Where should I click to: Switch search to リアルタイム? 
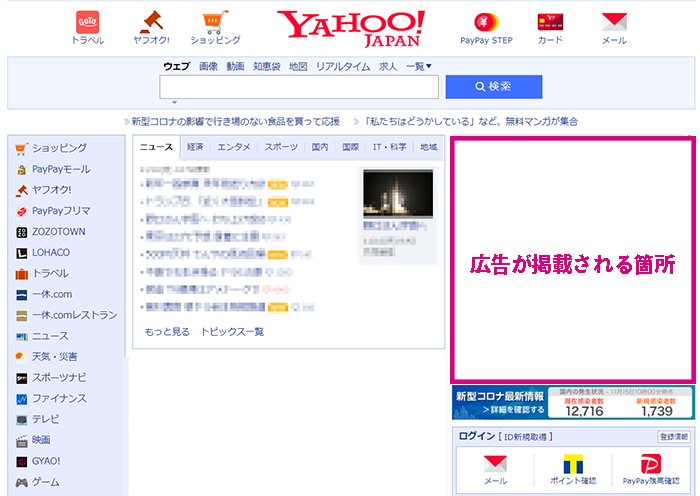pyautogui.click(x=343, y=67)
